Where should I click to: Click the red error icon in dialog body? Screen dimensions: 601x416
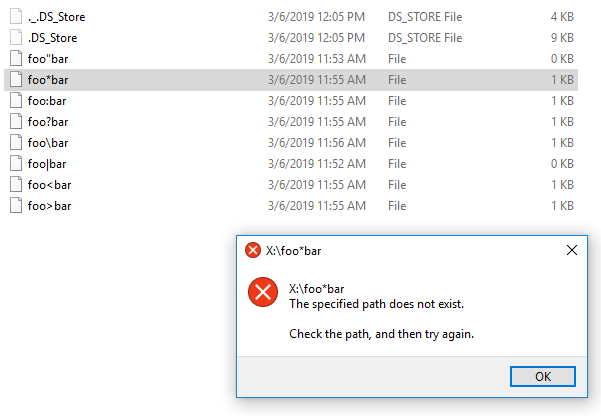263,292
